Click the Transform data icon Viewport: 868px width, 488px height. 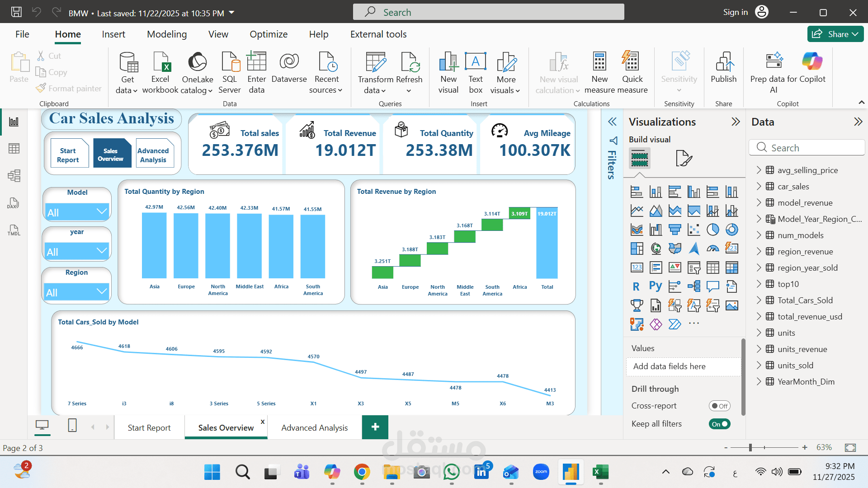tap(376, 62)
